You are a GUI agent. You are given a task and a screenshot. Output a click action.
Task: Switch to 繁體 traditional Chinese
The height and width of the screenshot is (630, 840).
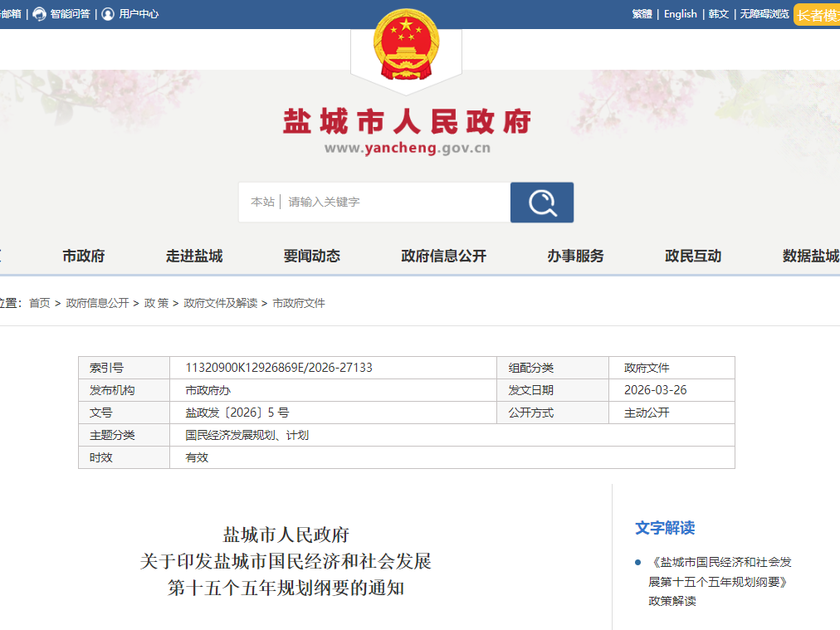tap(642, 14)
